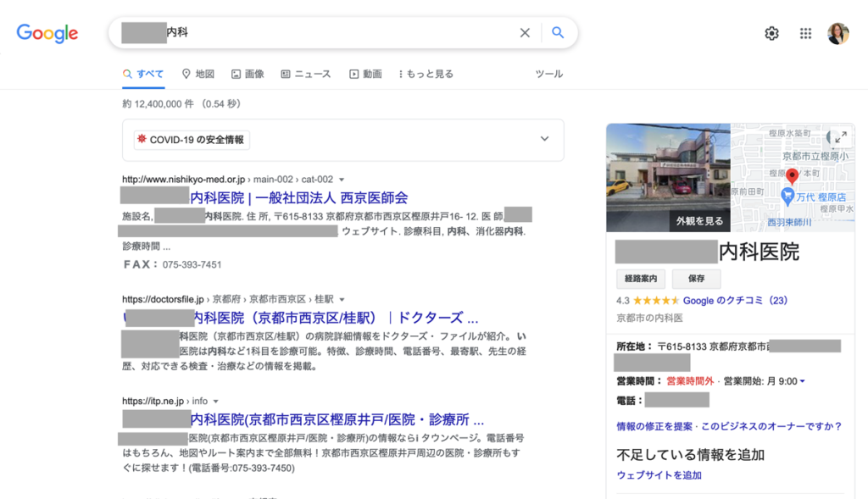Open dropdown arrow beside doctorsfile.jp URL
Viewport: 868px width, 499px height.
(x=342, y=300)
